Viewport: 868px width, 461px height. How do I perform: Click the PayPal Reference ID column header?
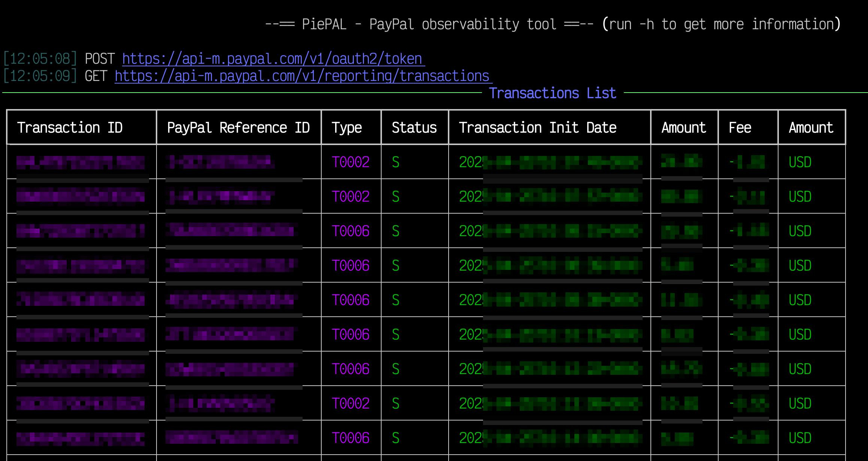click(238, 128)
